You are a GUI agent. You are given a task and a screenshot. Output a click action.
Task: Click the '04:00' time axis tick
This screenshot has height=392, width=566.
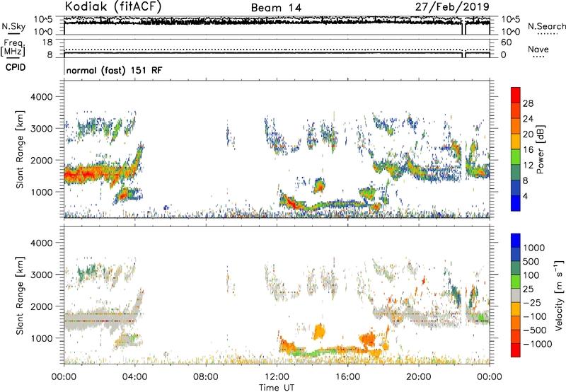click(135, 377)
